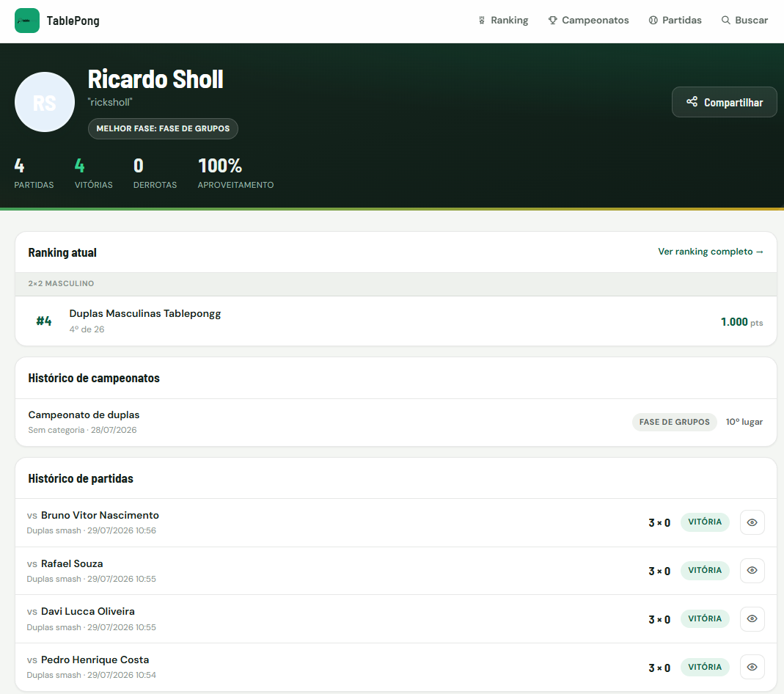This screenshot has width=784, height=694.
Task: View match details versus Davi Lucca Oliveira
Action: (752, 619)
